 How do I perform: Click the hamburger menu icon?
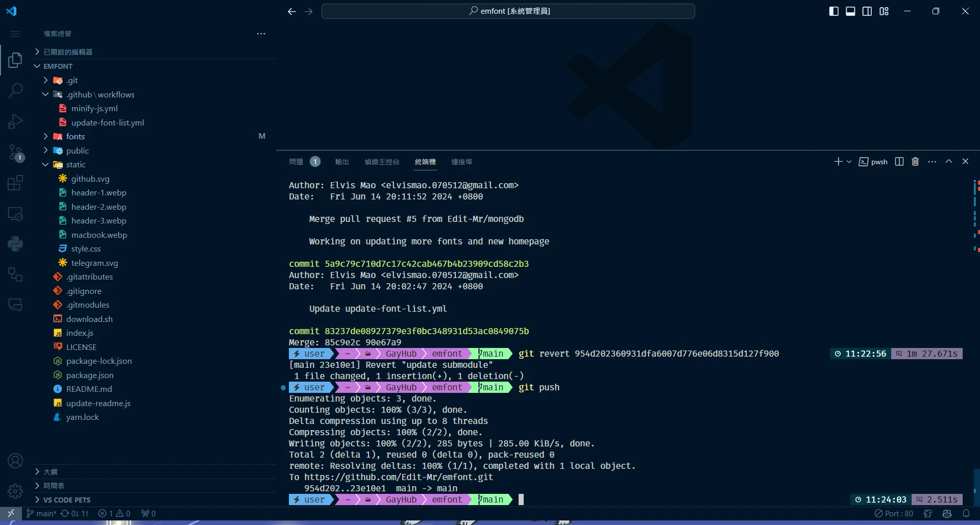click(15, 34)
